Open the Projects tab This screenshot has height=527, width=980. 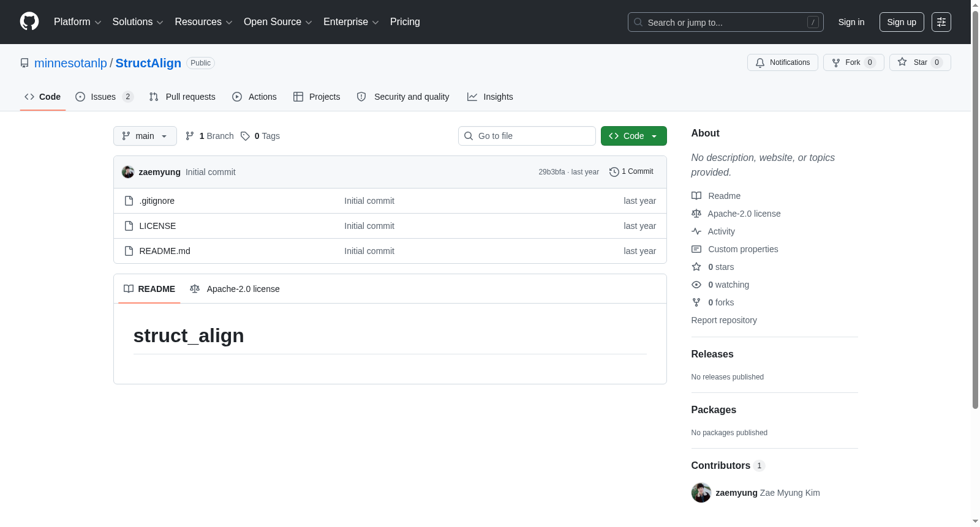click(x=317, y=97)
